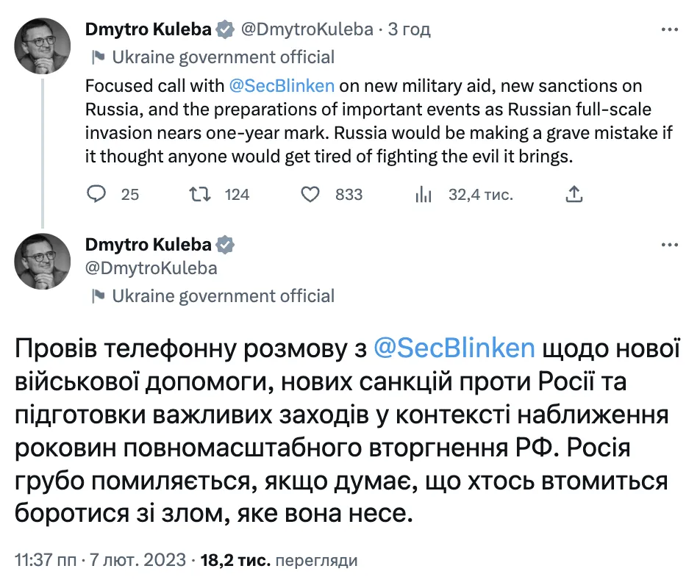700x588 pixels.
Task: Share the English tweet via the upload icon
Action: tap(574, 194)
